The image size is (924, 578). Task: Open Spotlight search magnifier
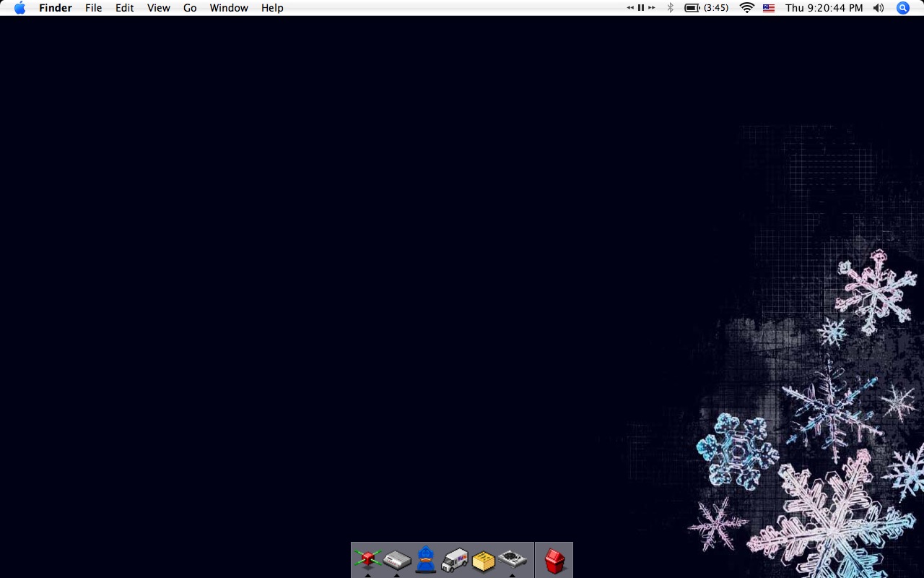click(x=903, y=8)
